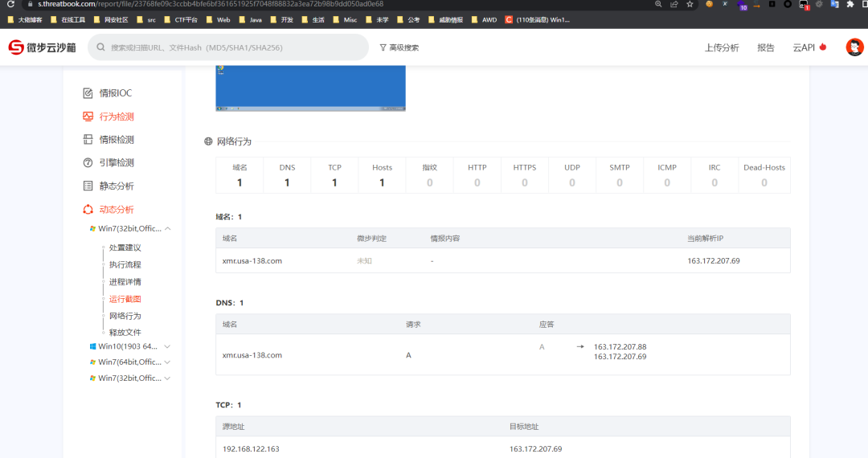Switch to the SMTP network tab
868x458 pixels.
[x=620, y=175]
